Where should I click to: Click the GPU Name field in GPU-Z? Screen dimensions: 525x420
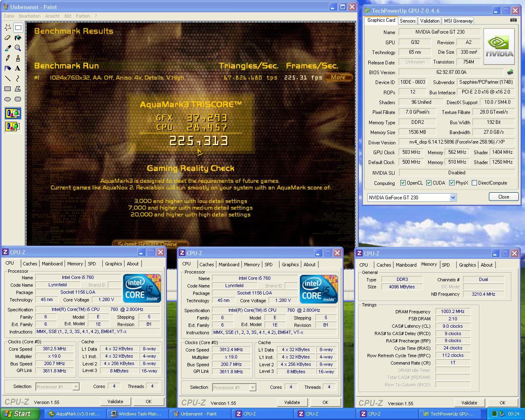pos(439,32)
